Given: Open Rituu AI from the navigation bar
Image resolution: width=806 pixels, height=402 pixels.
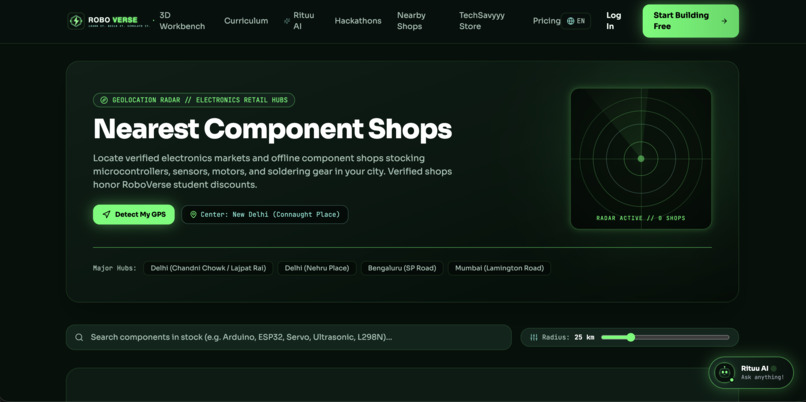Looking at the screenshot, I should coord(299,21).
